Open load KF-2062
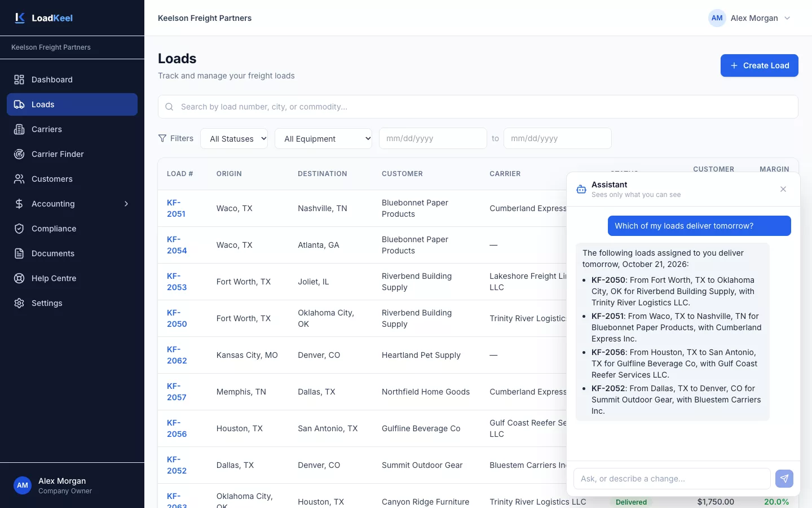812x508 pixels. coord(176,355)
